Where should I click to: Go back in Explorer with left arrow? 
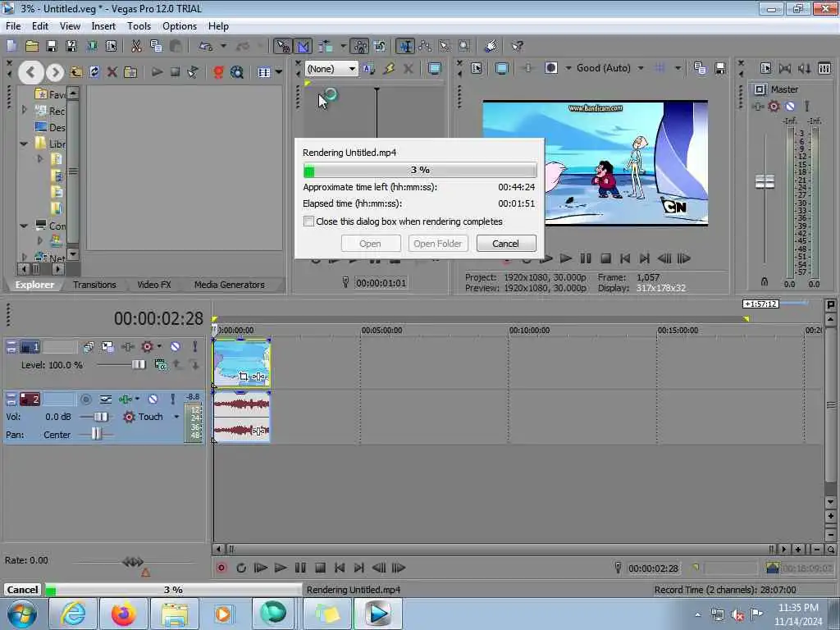click(x=30, y=72)
